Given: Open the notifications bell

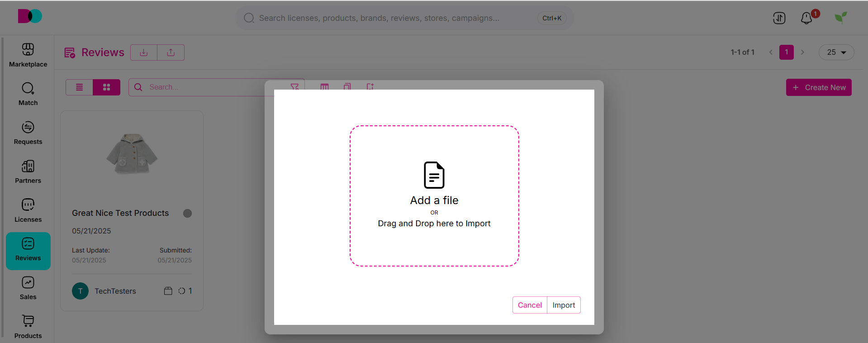Looking at the screenshot, I should 806,18.
